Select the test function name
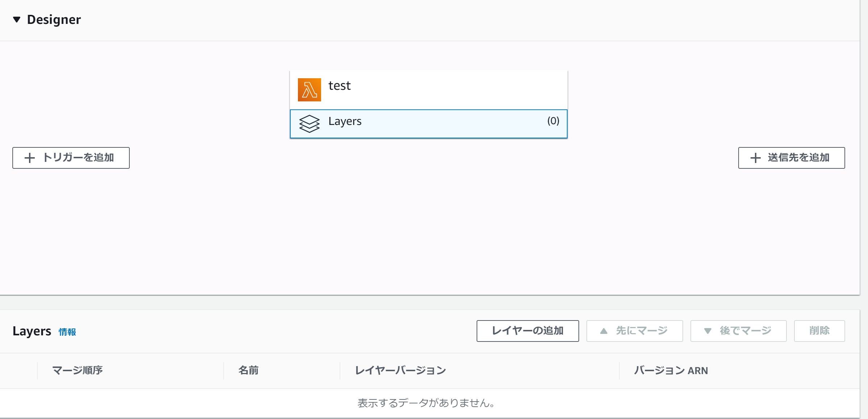 [x=340, y=86]
